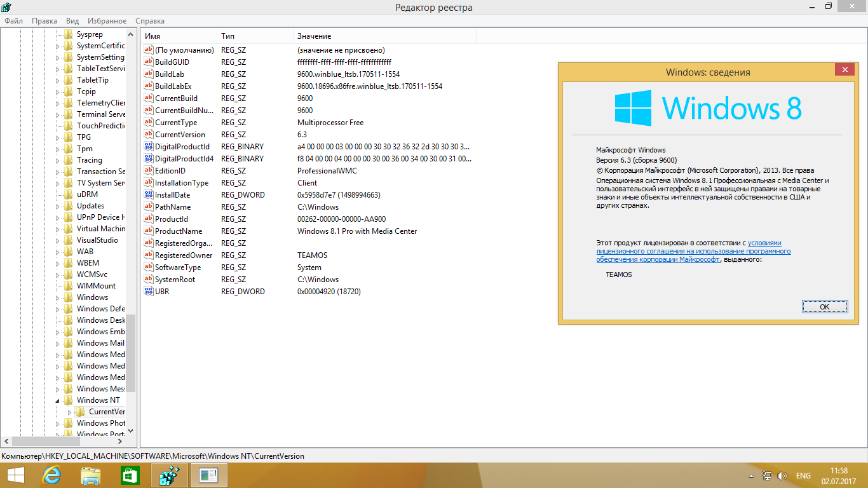Expand the Windows Defender tree node

tap(57, 309)
